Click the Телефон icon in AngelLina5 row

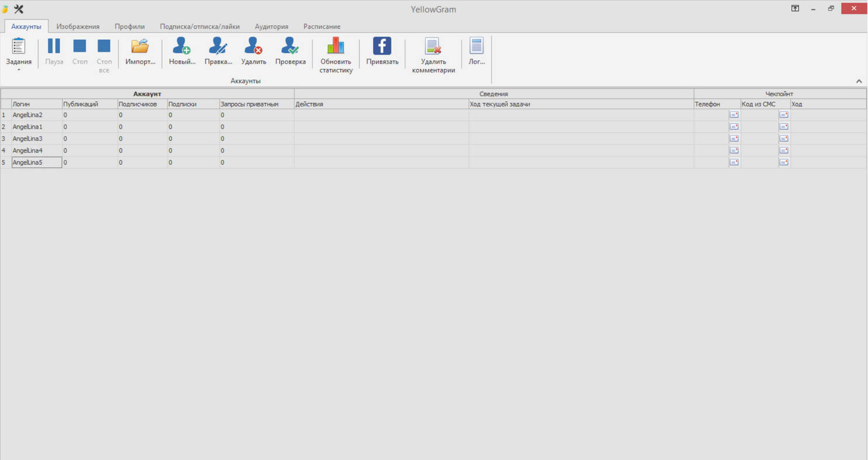click(734, 162)
